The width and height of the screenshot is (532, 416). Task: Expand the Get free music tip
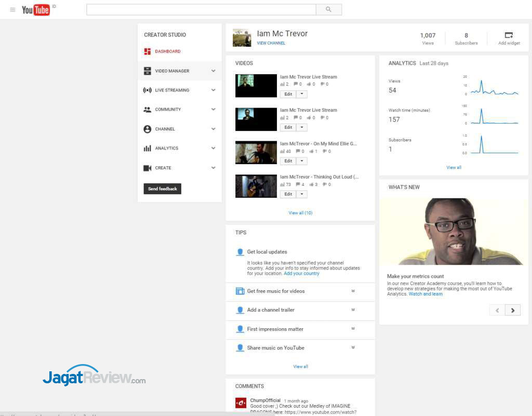tap(353, 291)
